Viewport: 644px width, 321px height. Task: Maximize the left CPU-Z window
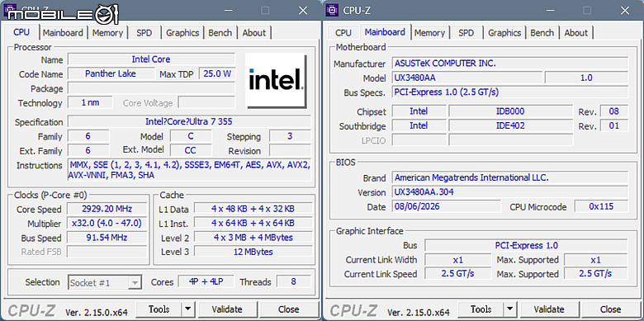click(x=265, y=10)
